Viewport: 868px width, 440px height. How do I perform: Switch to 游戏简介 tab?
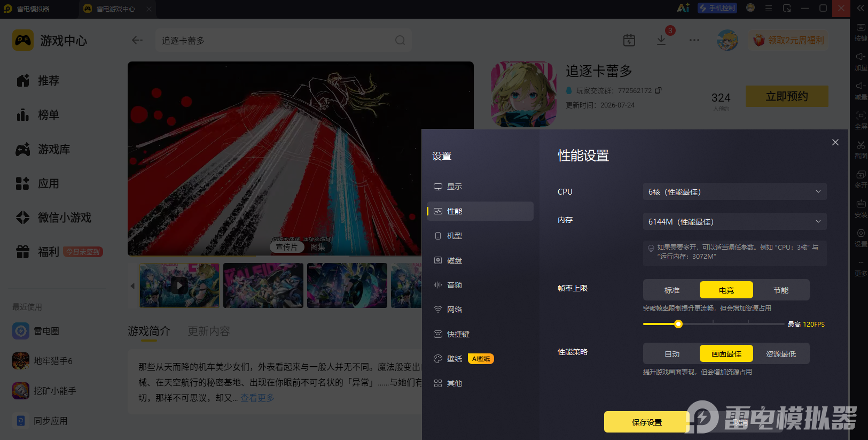[149, 331]
